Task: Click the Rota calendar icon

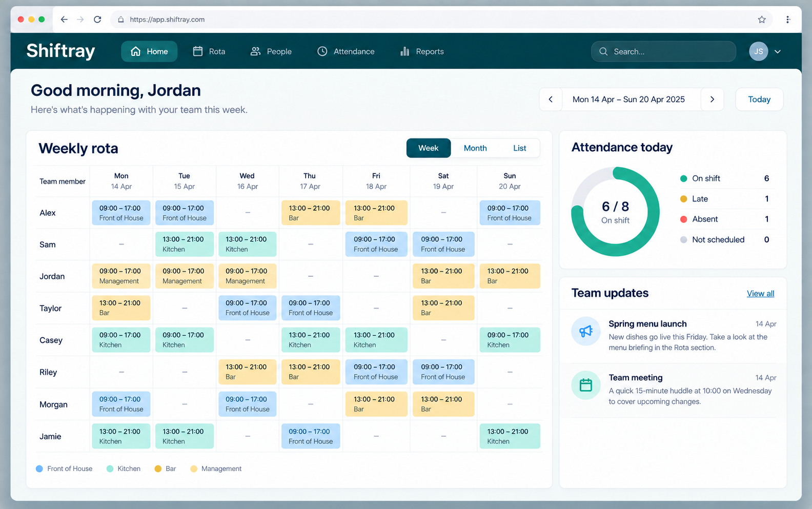Action: click(x=198, y=51)
